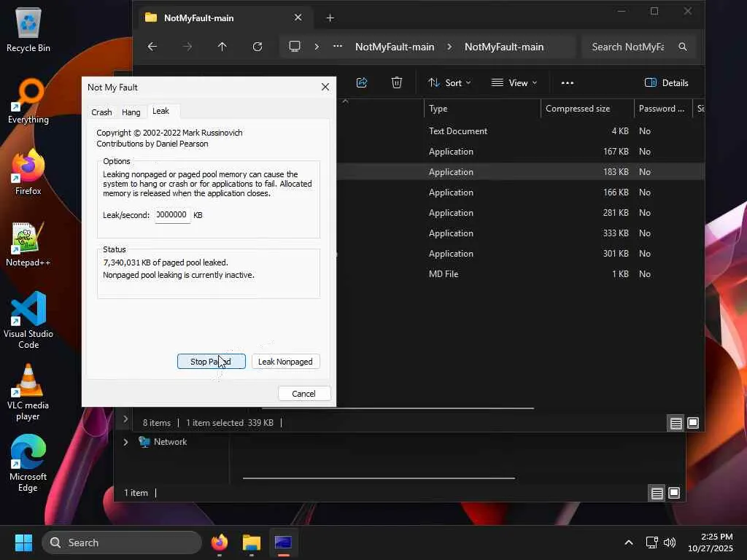
Task: Show hidden tray icons chevron
Action: pyautogui.click(x=629, y=542)
